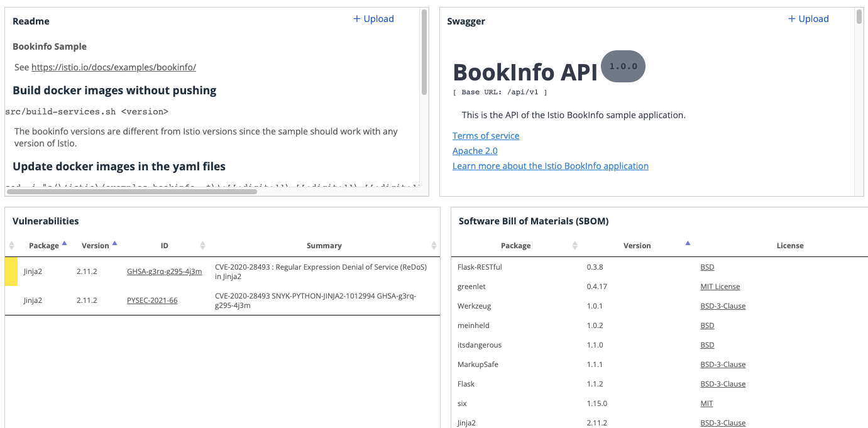Open BSD-3-Clause license for Flask 1.1.2
Screen dimensions: 868x428
pos(723,384)
